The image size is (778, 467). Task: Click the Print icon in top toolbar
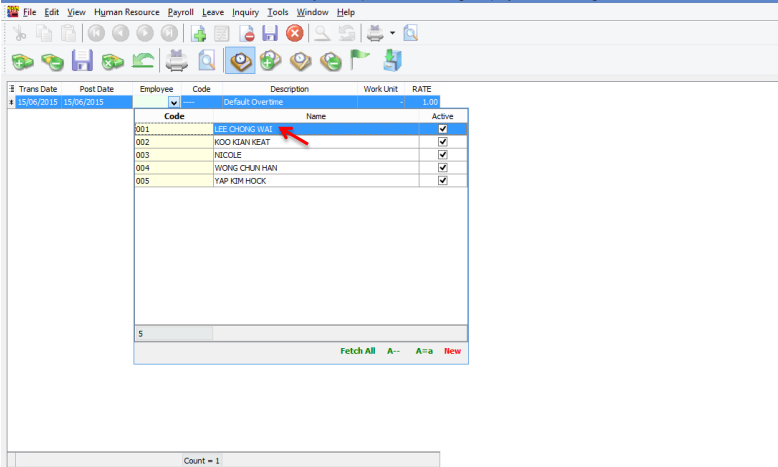pos(375,33)
